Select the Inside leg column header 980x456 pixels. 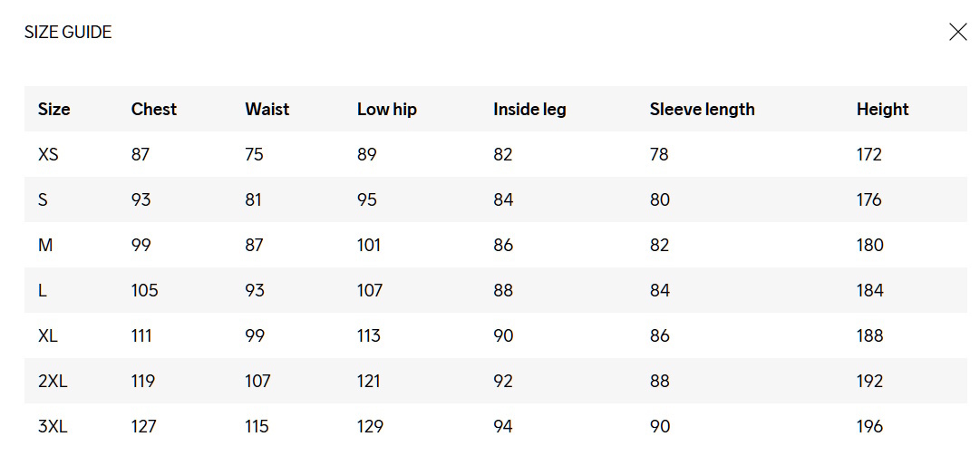[529, 109]
